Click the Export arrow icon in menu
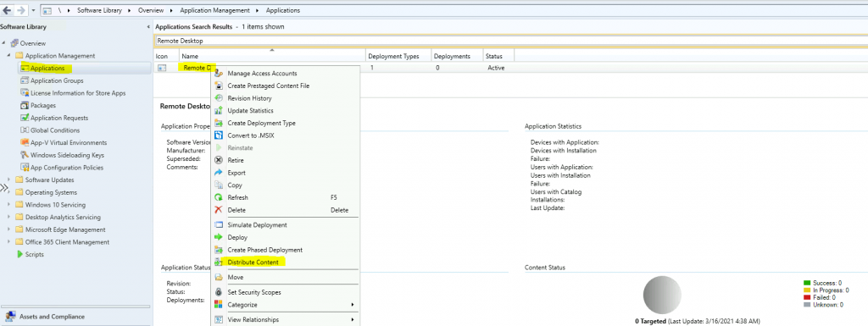 coord(218,173)
